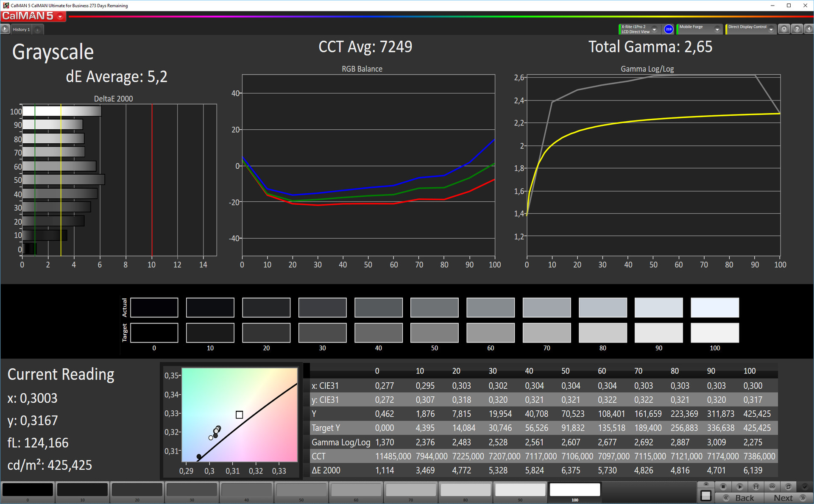Add a new history tab with plus
The image size is (814, 504).
[38, 30]
